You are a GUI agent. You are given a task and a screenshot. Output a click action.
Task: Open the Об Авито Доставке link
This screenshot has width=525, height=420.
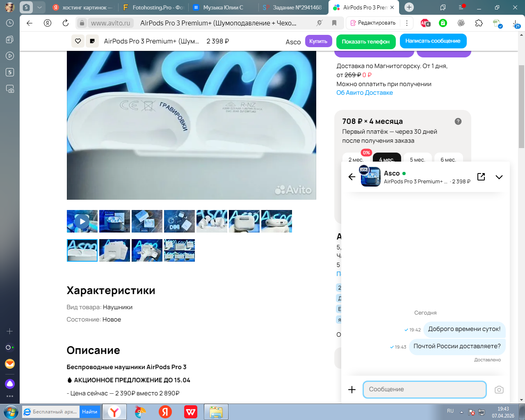click(x=365, y=93)
